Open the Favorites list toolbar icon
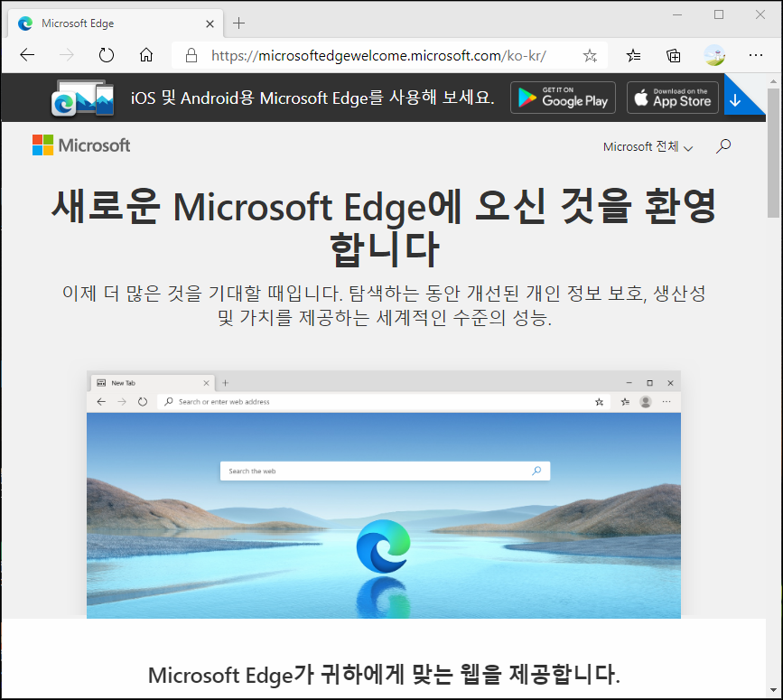783x700 pixels. tap(633, 55)
